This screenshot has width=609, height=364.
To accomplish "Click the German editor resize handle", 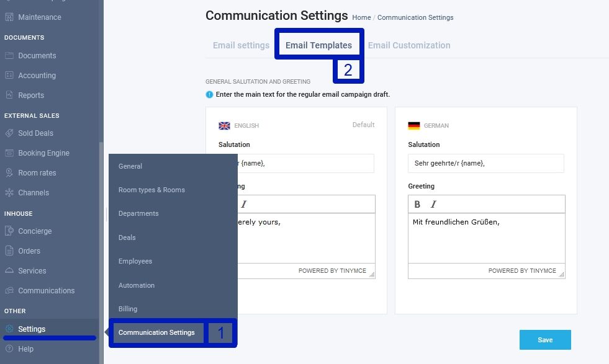I will (x=562, y=275).
